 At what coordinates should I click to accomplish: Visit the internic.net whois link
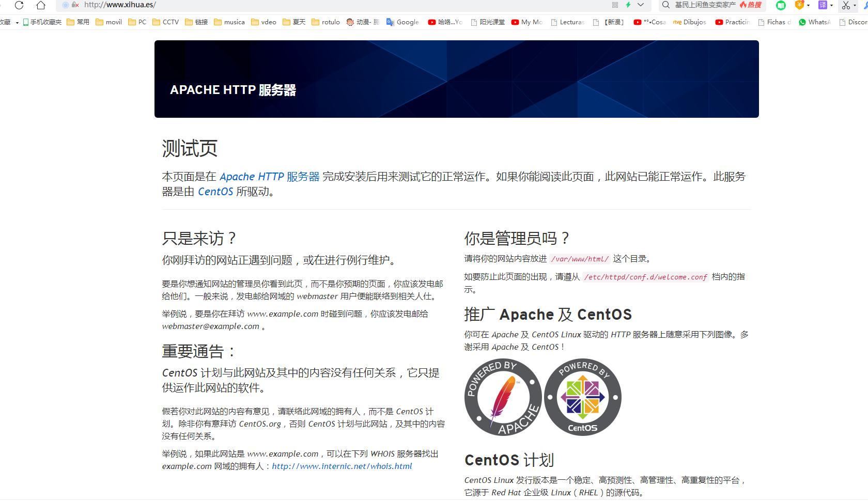(342, 466)
